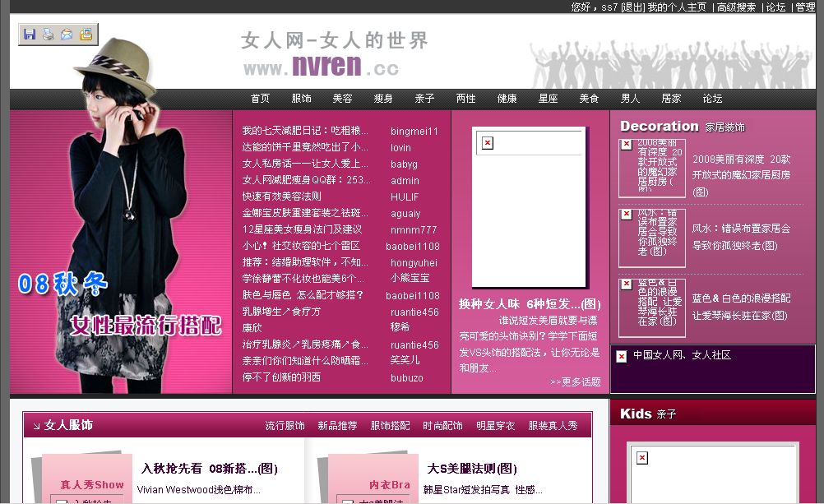Click the send image by email icon
824x504 pixels.
[67, 35]
